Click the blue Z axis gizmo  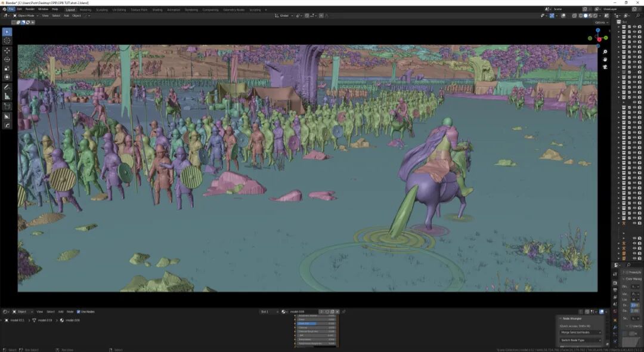pos(598,30)
